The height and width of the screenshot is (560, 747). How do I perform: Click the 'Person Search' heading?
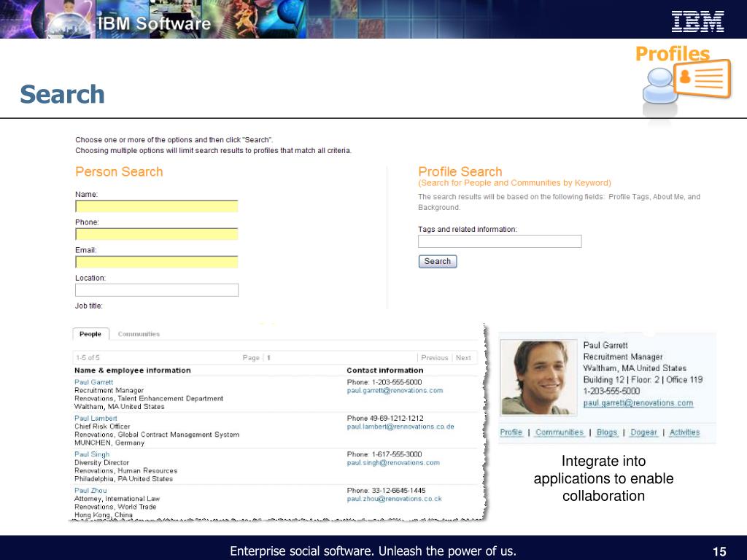119,172
